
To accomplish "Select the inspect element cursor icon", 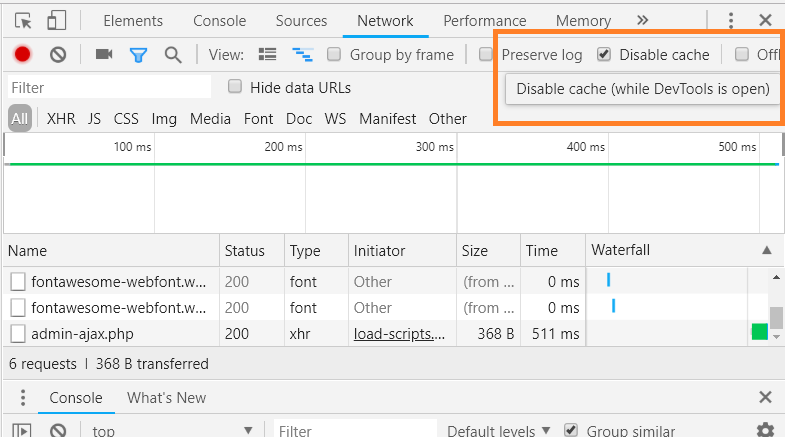I will 24,20.
